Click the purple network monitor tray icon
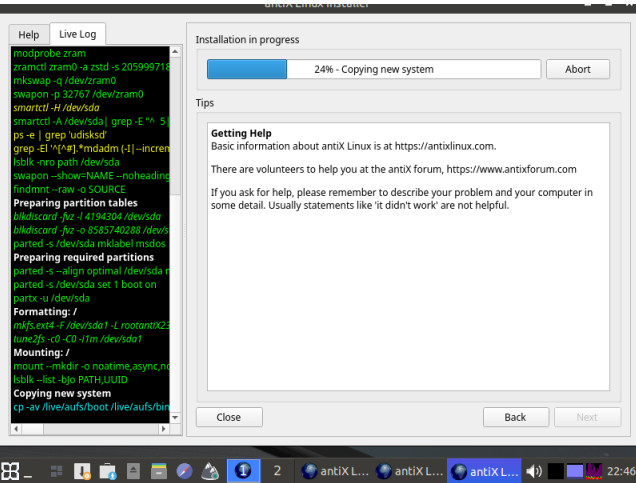This screenshot has width=636, height=483. click(575, 471)
